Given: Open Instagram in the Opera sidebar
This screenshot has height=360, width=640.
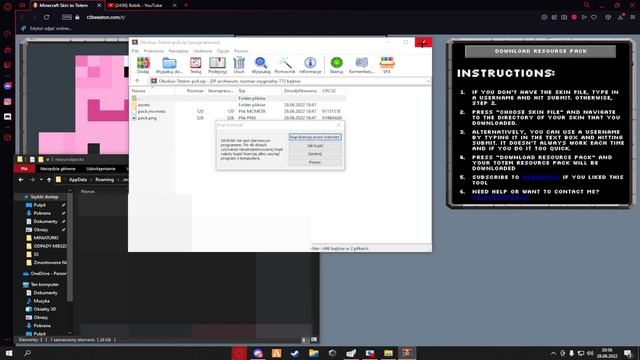Looking at the screenshot, I should coord(7,101).
